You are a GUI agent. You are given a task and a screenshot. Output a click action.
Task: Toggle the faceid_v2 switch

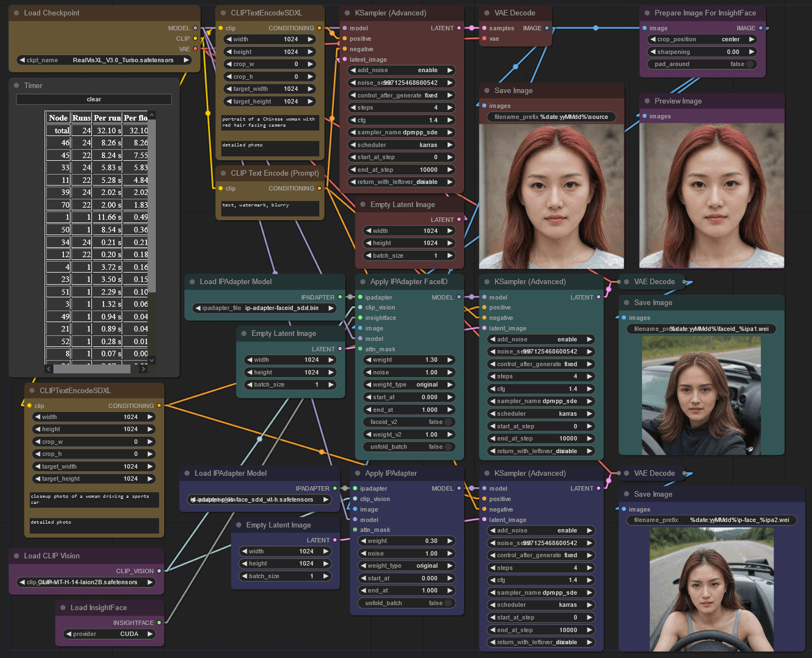(x=409, y=422)
